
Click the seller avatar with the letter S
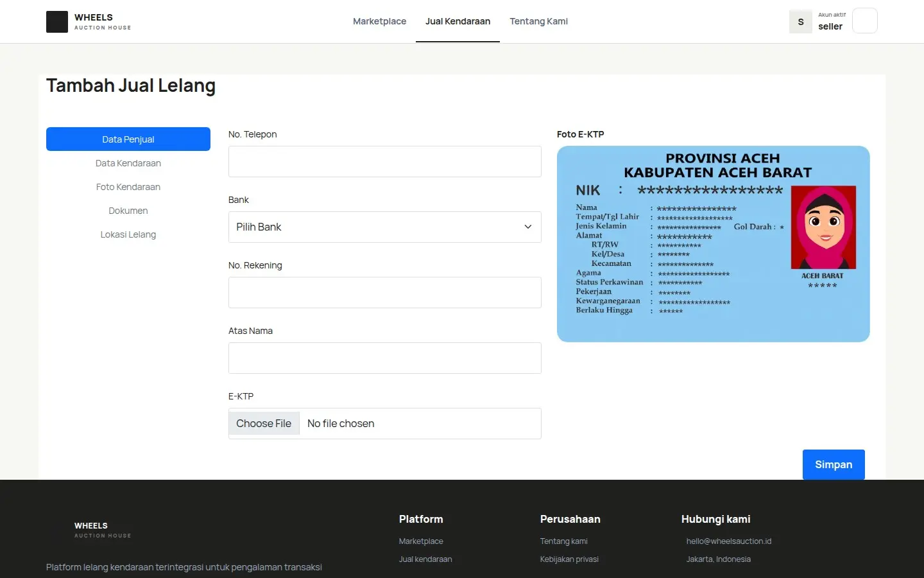click(x=800, y=22)
